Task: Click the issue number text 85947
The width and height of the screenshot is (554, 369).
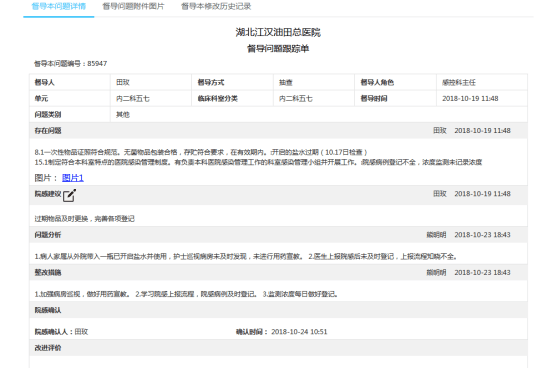Action: click(97, 64)
